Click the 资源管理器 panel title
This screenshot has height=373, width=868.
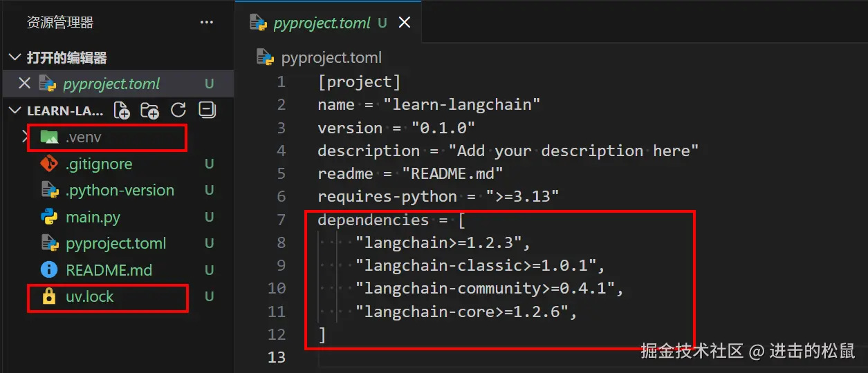[x=60, y=23]
